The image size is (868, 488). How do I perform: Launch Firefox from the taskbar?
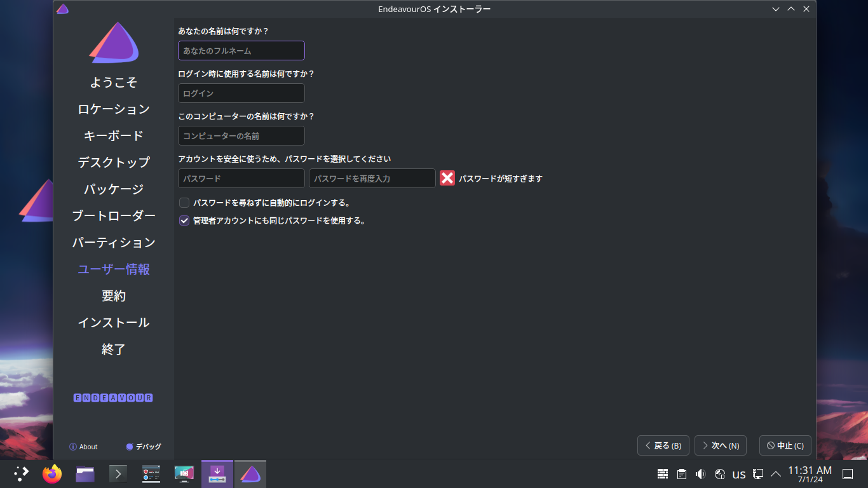tap(52, 473)
